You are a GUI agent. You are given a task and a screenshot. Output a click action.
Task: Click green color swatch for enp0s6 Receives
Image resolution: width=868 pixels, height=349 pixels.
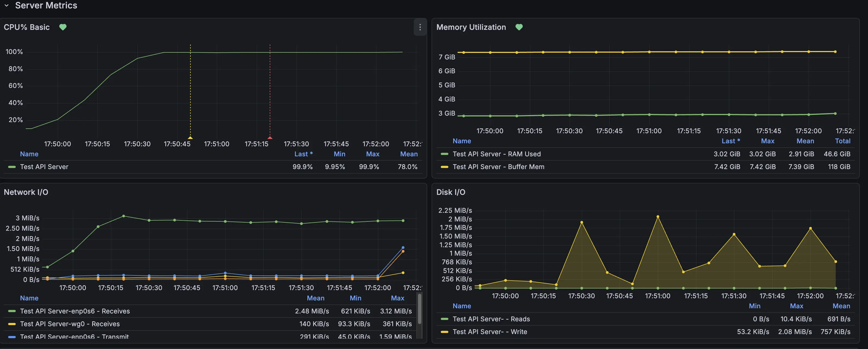pos(12,311)
